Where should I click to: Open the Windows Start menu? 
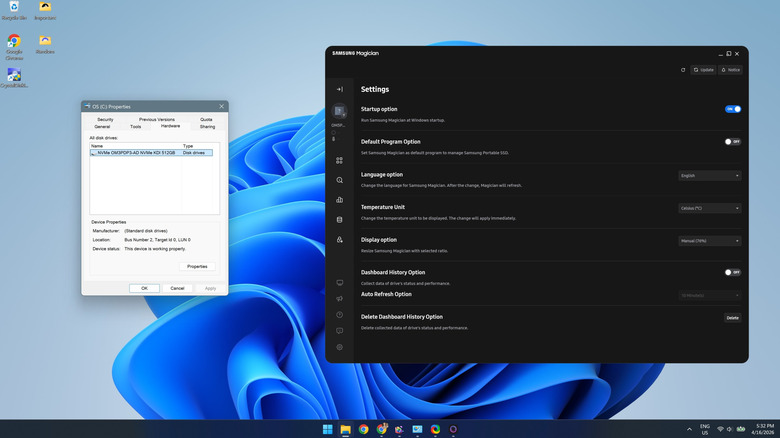(327, 429)
